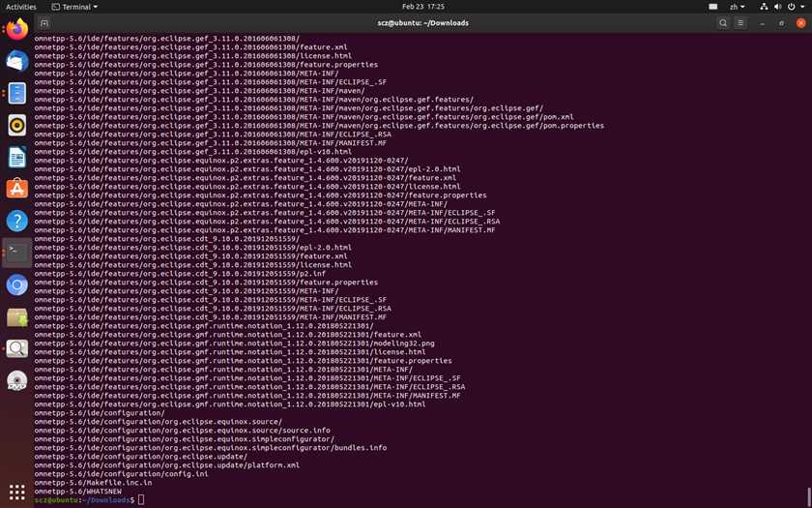Open the Terminal app menu in top bar

[74, 7]
